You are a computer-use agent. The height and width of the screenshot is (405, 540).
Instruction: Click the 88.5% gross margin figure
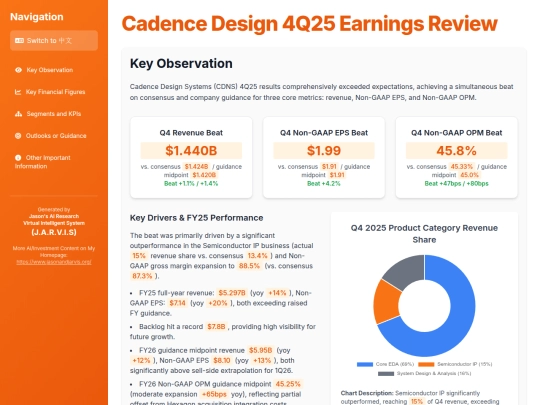coord(249,266)
